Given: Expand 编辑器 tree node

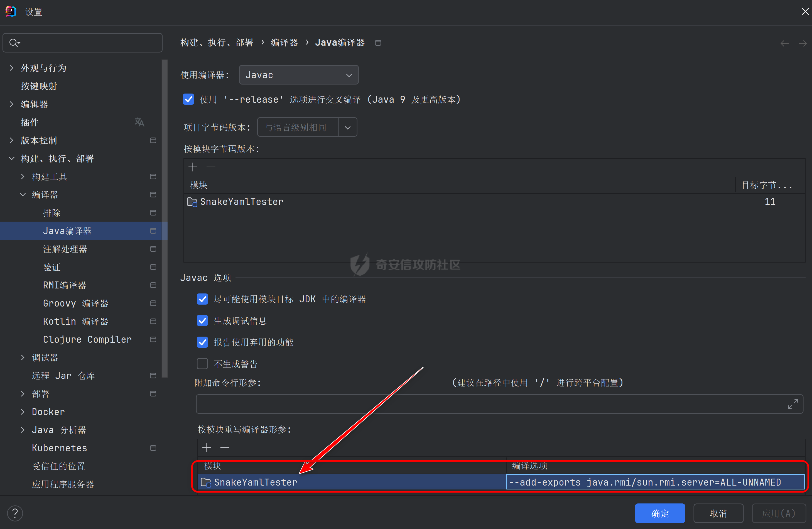Looking at the screenshot, I should click(12, 104).
